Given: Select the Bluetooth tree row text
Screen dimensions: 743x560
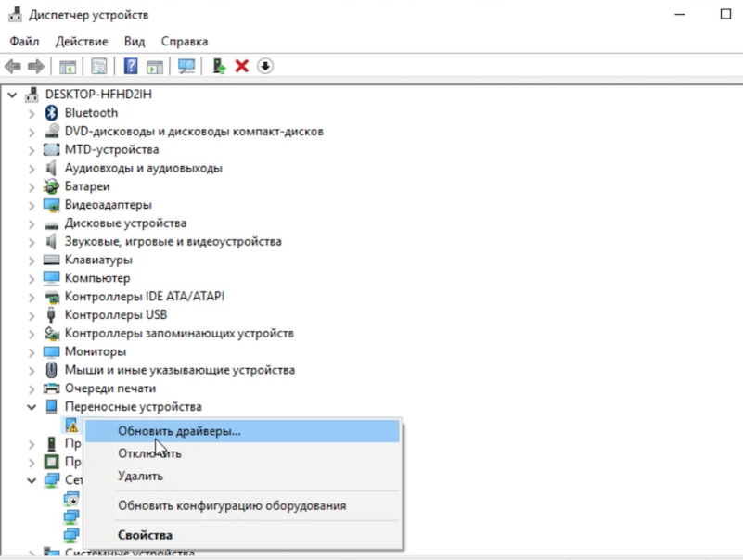Looking at the screenshot, I should (91, 113).
